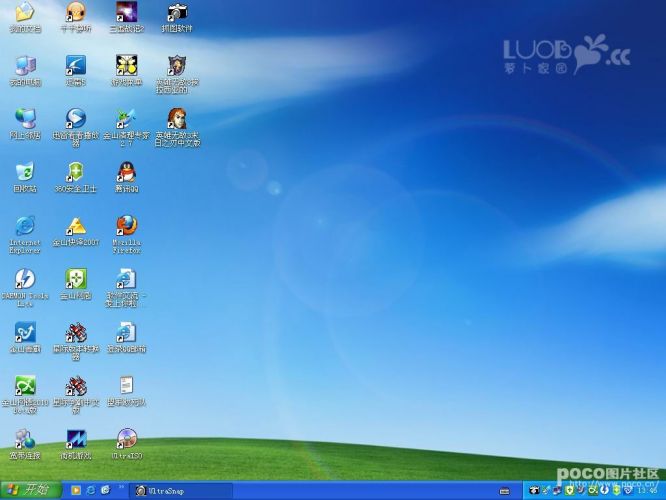Launch 金山网盾 green shield shortcut
Viewport: 666px width, 500px height.
coord(75,280)
